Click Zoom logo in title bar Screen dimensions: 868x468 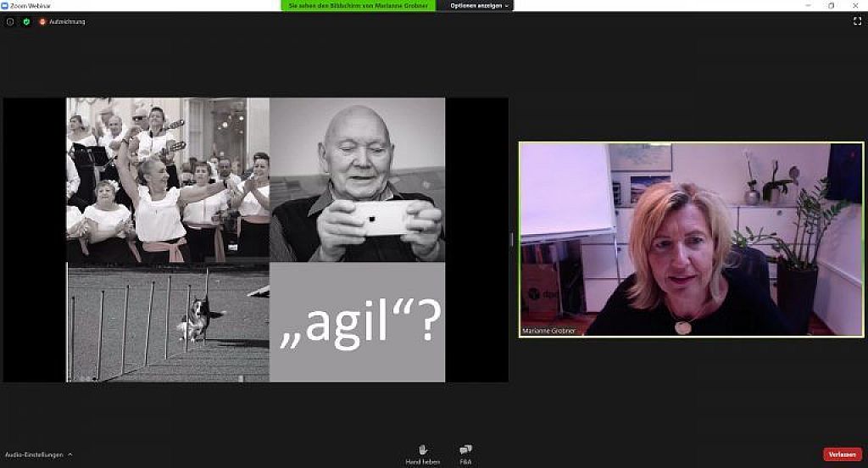(5, 5)
